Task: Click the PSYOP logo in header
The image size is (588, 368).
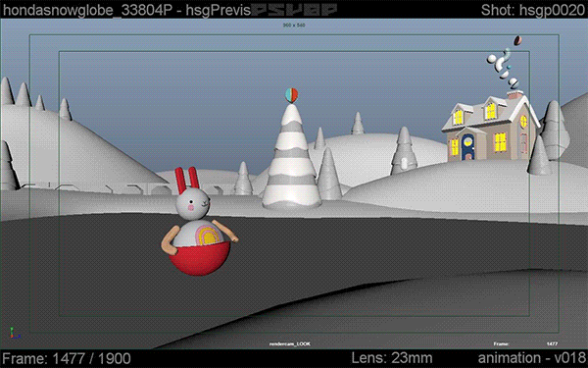Action: coord(294,10)
